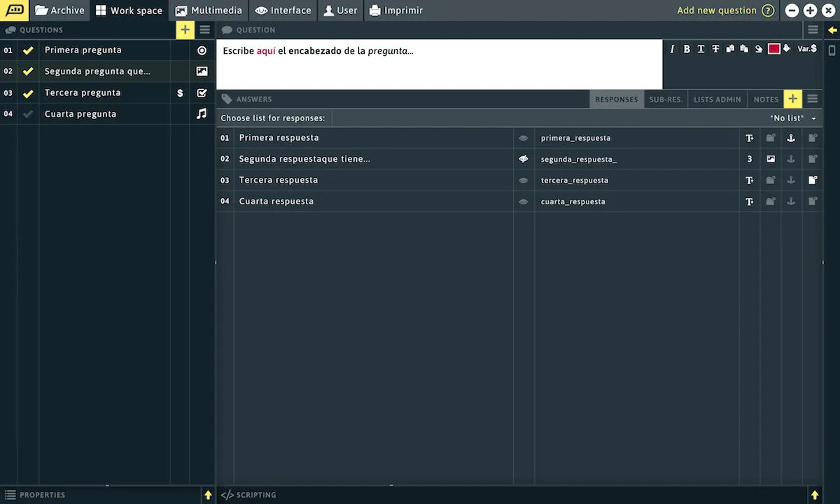Click the anchor icon for Primera respuesta
The height and width of the screenshot is (504, 840).
pyautogui.click(x=791, y=139)
